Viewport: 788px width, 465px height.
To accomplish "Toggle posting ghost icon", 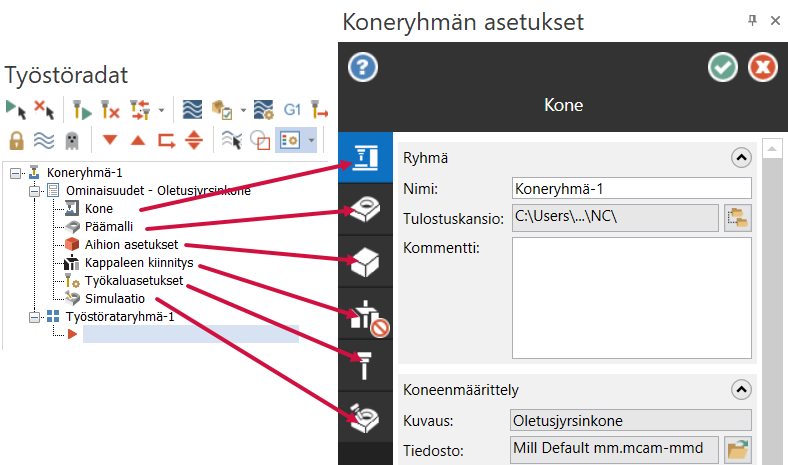I will (x=72, y=140).
